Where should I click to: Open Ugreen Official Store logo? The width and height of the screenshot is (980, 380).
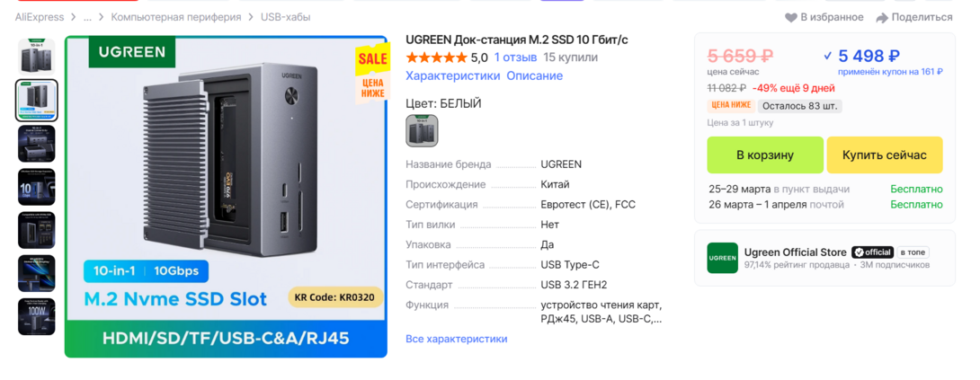722,258
